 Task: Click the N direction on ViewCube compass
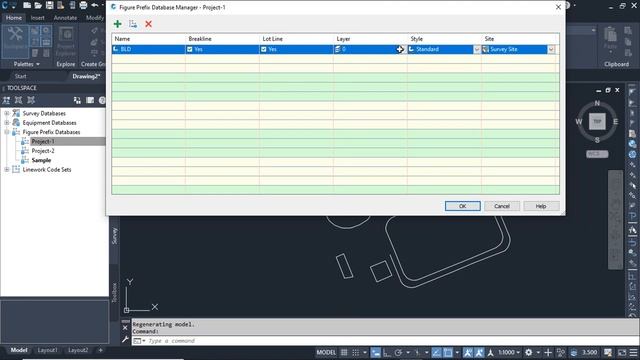click(597, 103)
